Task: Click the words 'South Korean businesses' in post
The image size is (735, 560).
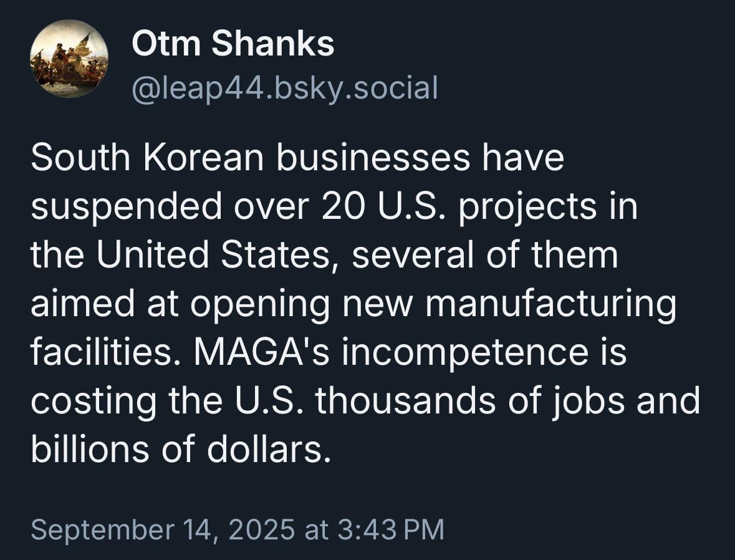Action: 251,158
